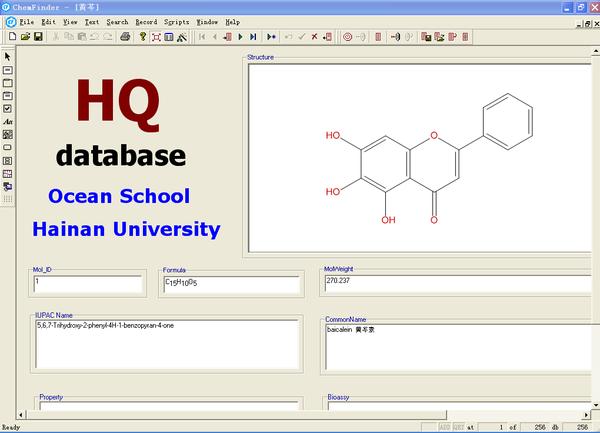Select the Framed Box tool in sidebar

pyautogui.click(x=8, y=96)
